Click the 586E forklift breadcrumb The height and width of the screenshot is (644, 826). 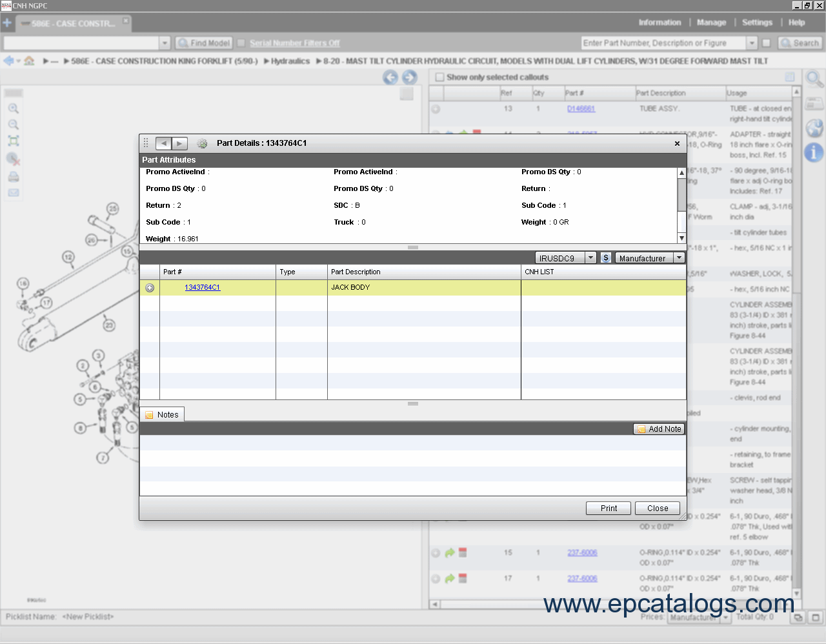coord(164,61)
